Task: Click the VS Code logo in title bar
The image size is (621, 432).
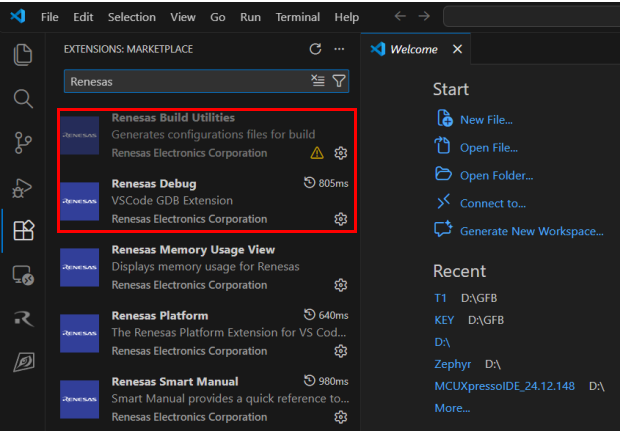Action: (x=17, y=17)
